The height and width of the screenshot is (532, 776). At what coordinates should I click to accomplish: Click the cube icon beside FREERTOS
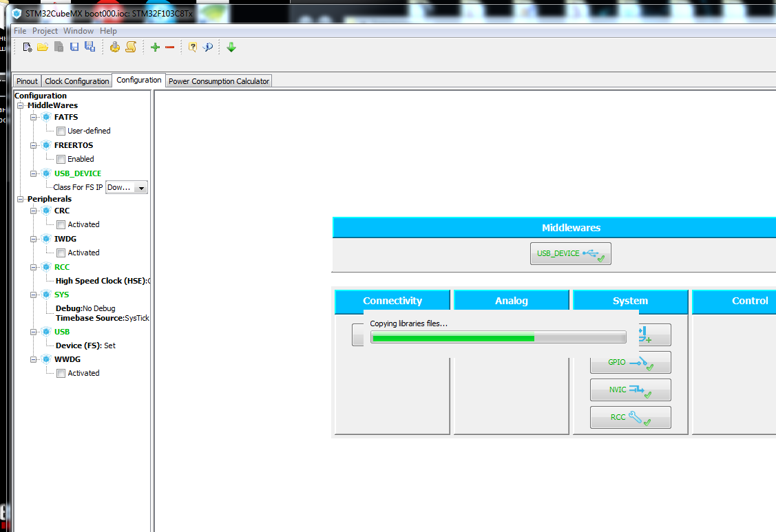(47, 145)
